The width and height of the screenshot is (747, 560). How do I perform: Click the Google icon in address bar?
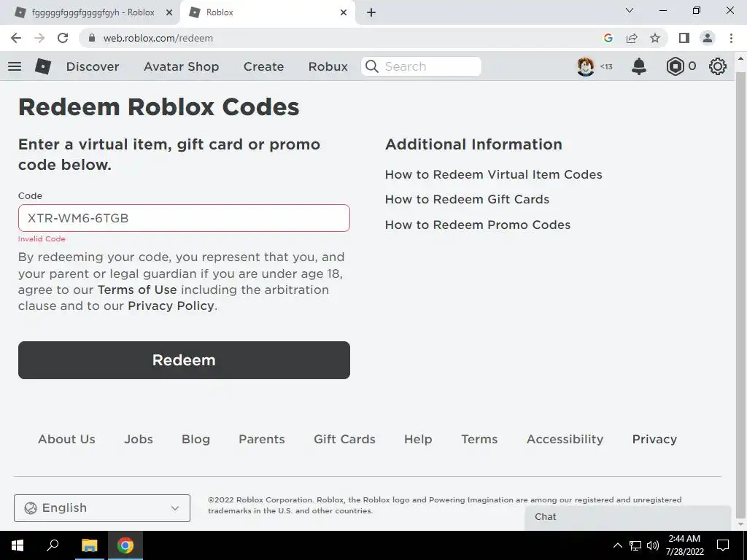(608, 38)
